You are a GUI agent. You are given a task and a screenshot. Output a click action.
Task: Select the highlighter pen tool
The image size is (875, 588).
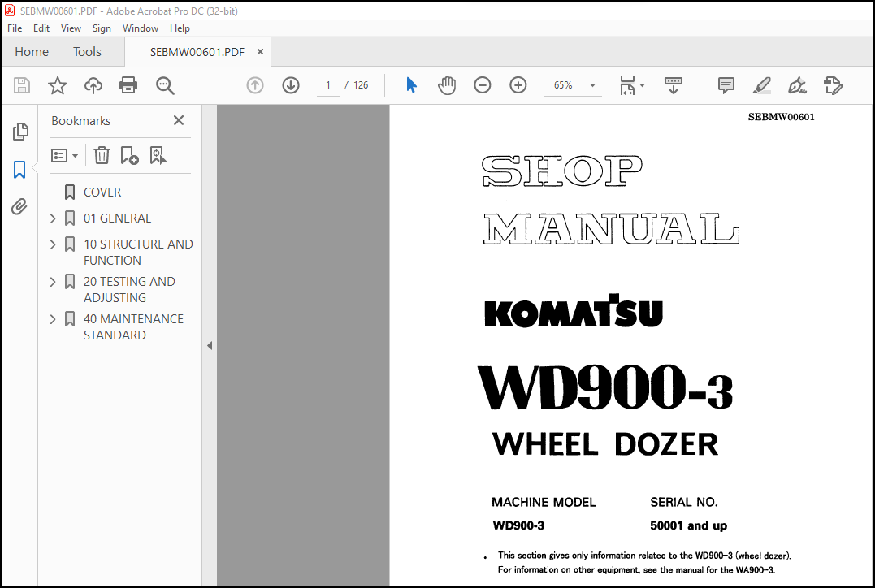coord(762,85)
